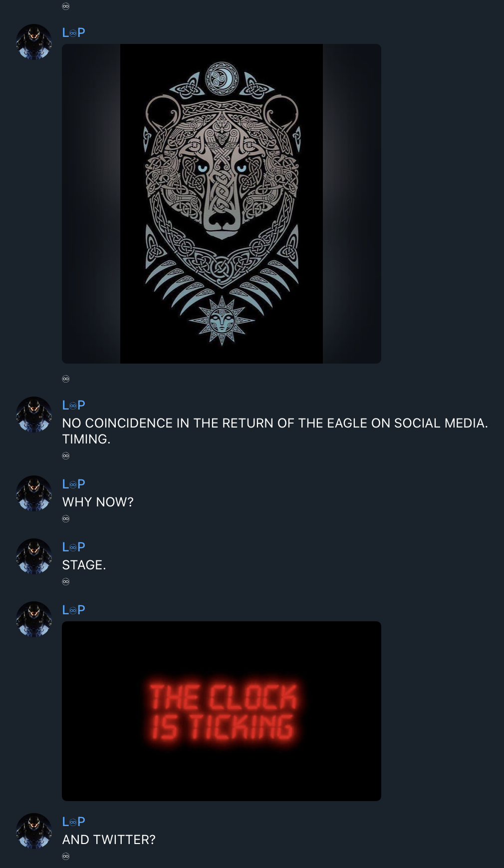Image resolution: width=504 pixels, height=868 pixels.
Task: Click the avatar next to 'WHY NOW?' message
Action: (34, 493)
